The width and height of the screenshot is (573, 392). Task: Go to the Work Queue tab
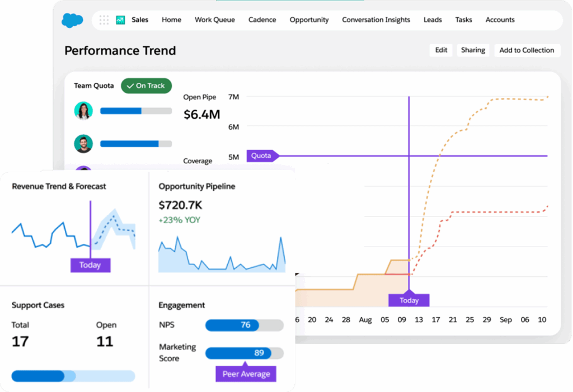[214, 20]
